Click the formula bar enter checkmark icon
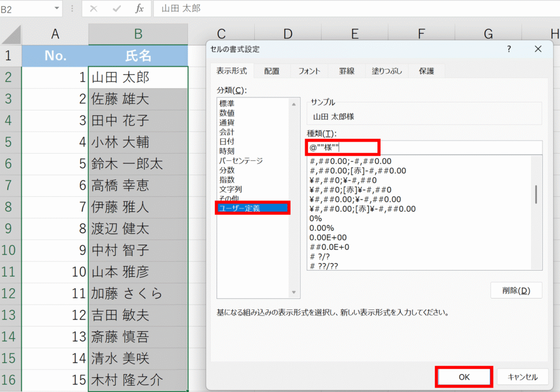Viewport: 560px width, 392px height. (x=116, y=9)
